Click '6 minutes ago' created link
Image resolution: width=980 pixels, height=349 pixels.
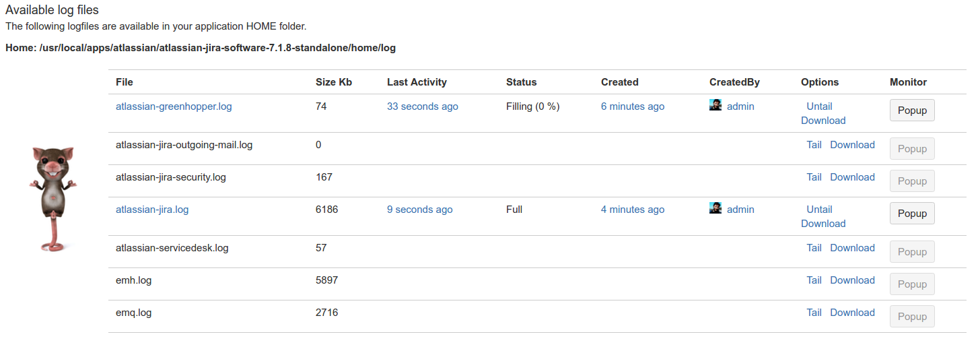(x=633, y=106)
